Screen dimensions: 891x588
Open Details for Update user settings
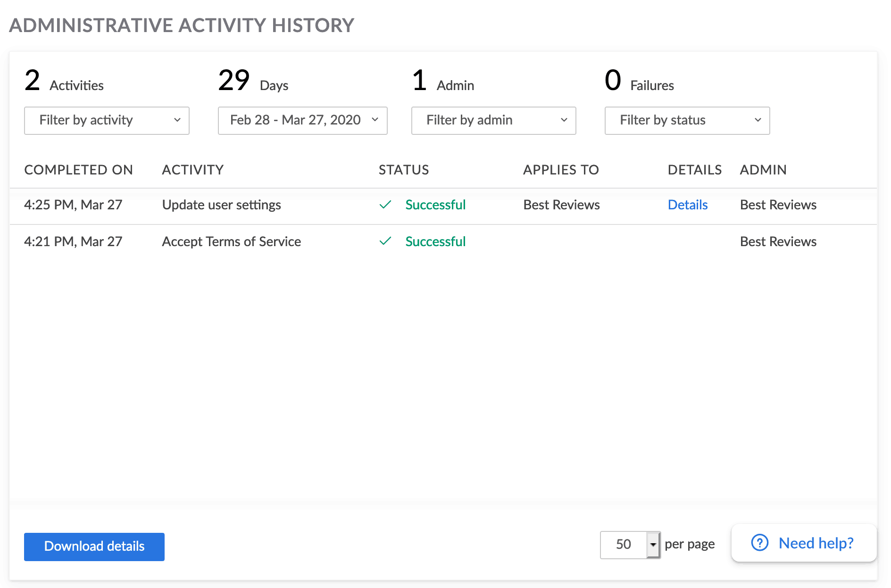[688, 205]
